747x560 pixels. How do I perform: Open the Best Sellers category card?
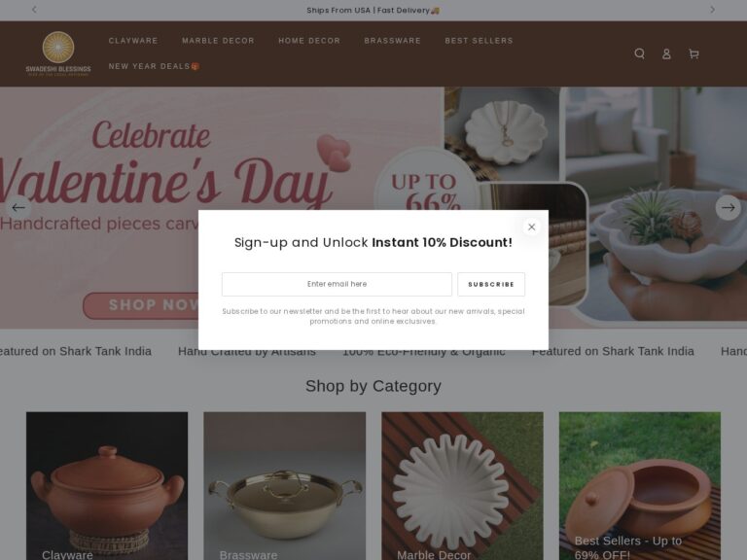coord(639,486)
